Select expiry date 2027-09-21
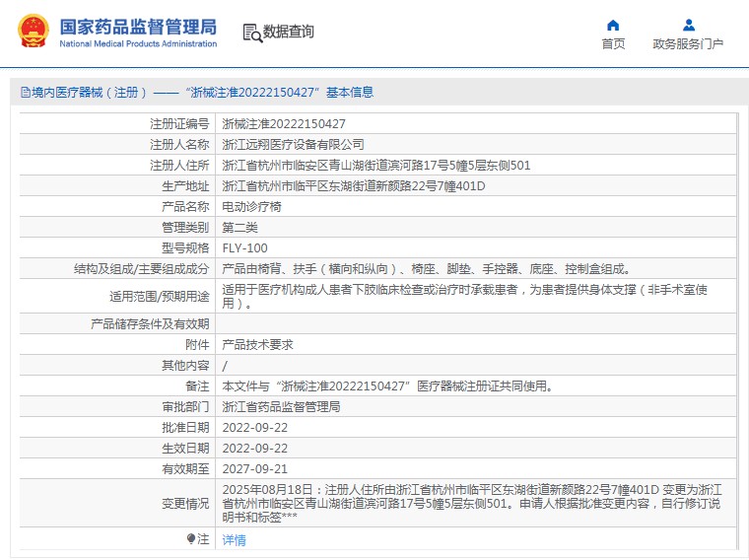749x560 pixels. click(255, 469)
